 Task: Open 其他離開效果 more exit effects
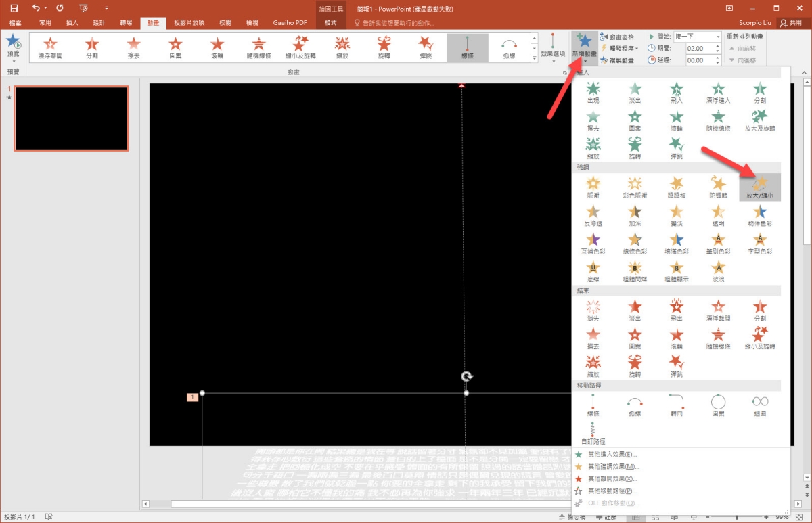(612, 478)
